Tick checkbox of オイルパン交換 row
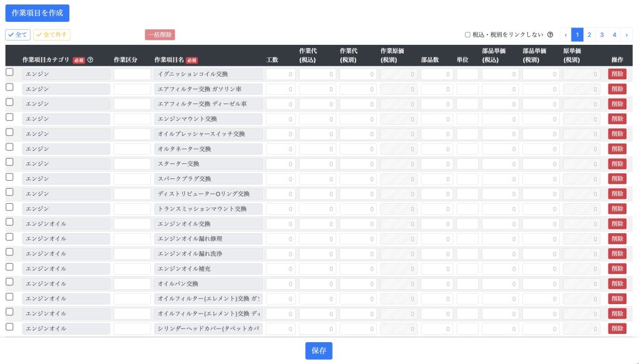 pos(9,282)
